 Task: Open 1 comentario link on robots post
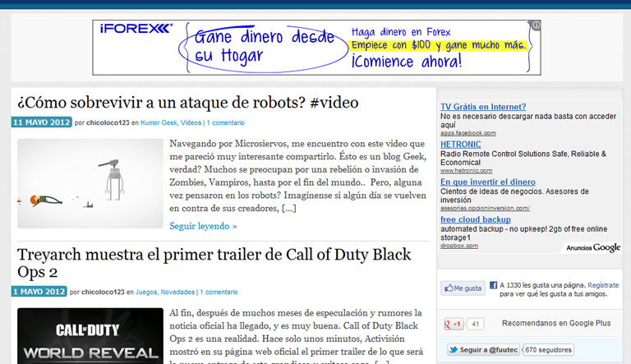[225, 122]
